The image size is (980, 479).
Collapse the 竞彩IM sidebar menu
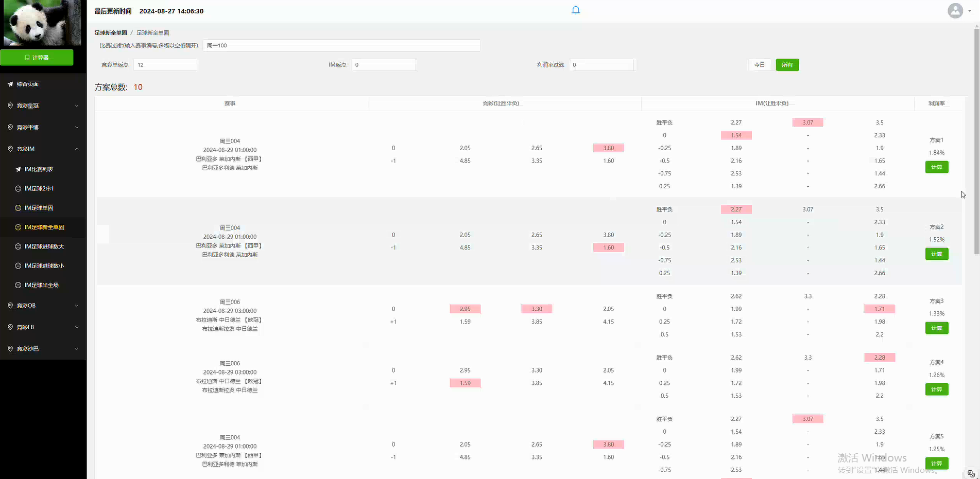pyautogui.click(x=43, y=149)
